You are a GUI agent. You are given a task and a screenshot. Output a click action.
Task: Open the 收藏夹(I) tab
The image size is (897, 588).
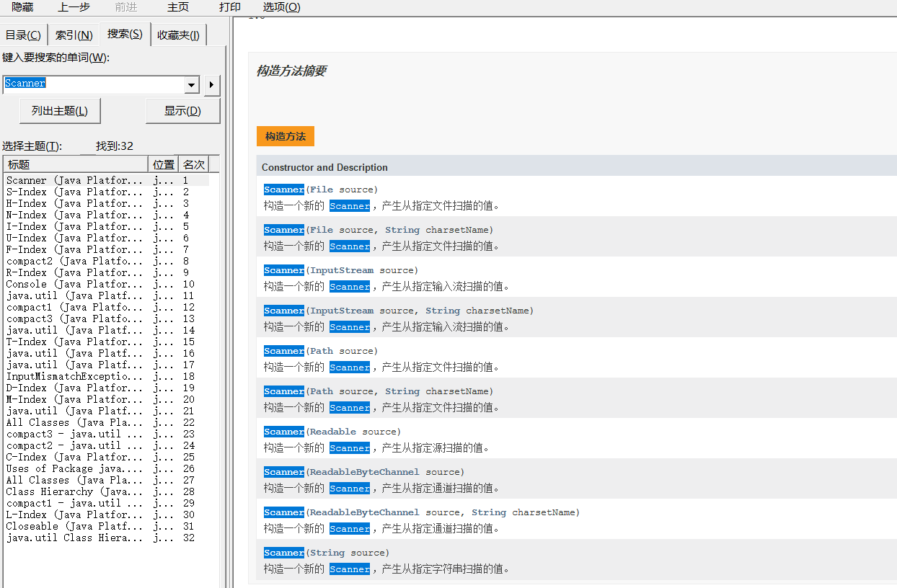point(179,35)
